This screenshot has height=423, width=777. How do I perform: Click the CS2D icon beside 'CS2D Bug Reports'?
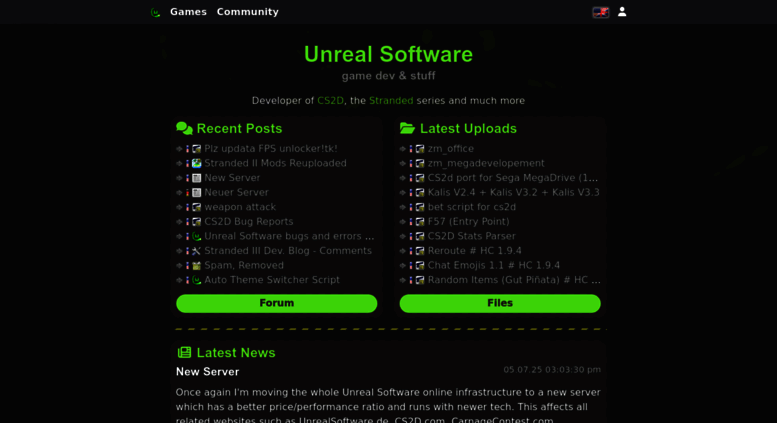197,221
